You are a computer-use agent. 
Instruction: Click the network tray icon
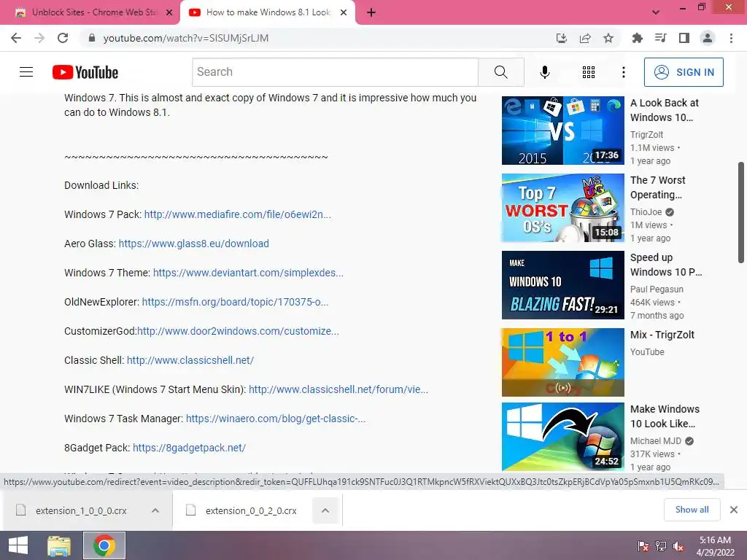click(x=661, y=546)
